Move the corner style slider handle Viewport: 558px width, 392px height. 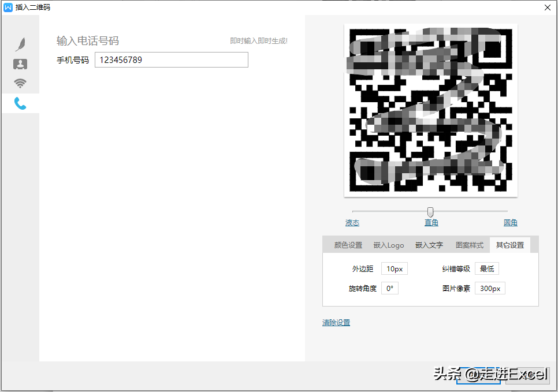(x=430, y=212)
